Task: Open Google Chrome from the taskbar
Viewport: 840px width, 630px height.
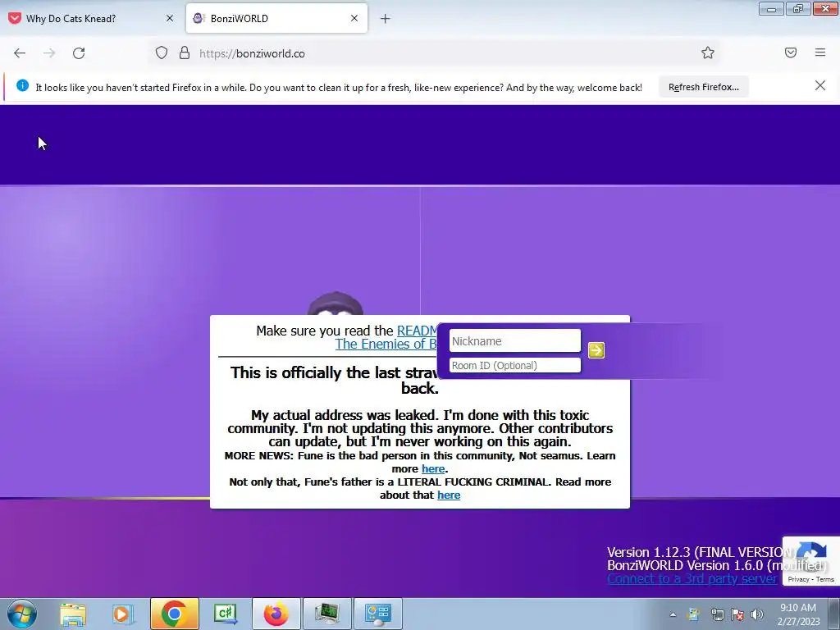Action: (x=174, y=614)
